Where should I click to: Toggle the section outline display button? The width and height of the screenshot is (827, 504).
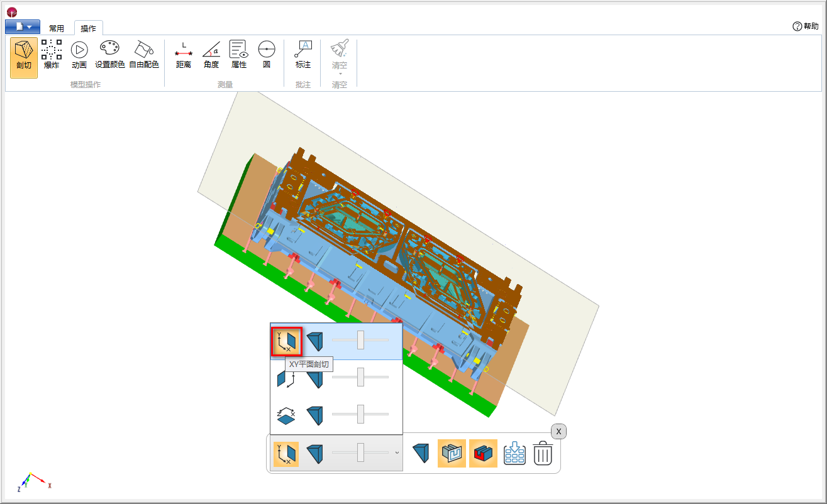[x=452, y=453]
